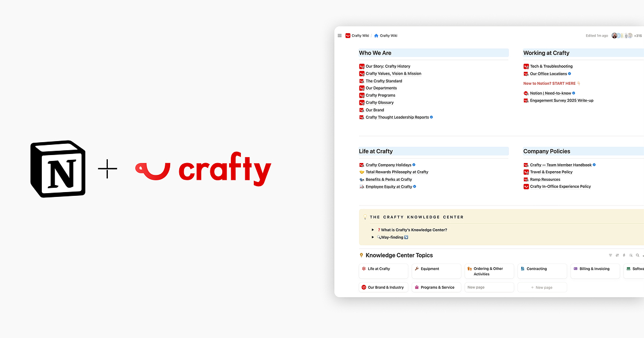
Task: Click the Knowledge Center Topics lightbulb icon
Action: click(x=361, y=255)
